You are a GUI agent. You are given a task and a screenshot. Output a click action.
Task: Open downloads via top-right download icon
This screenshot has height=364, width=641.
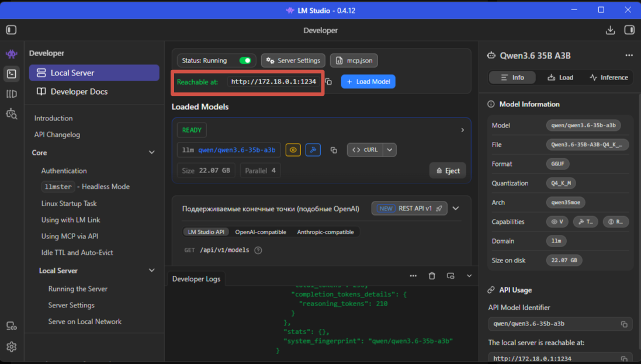610,30
